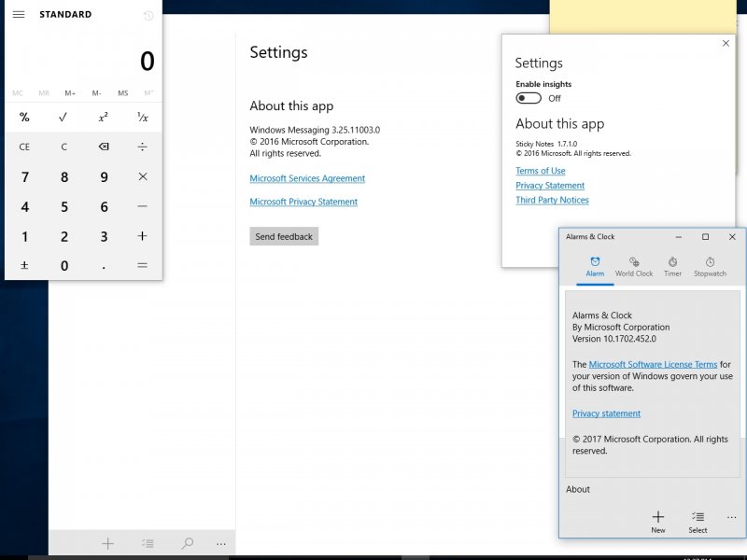Open Sticky Notes Privacy Statement link
This screenshot has height=560, width=747.
coord(550,185)
